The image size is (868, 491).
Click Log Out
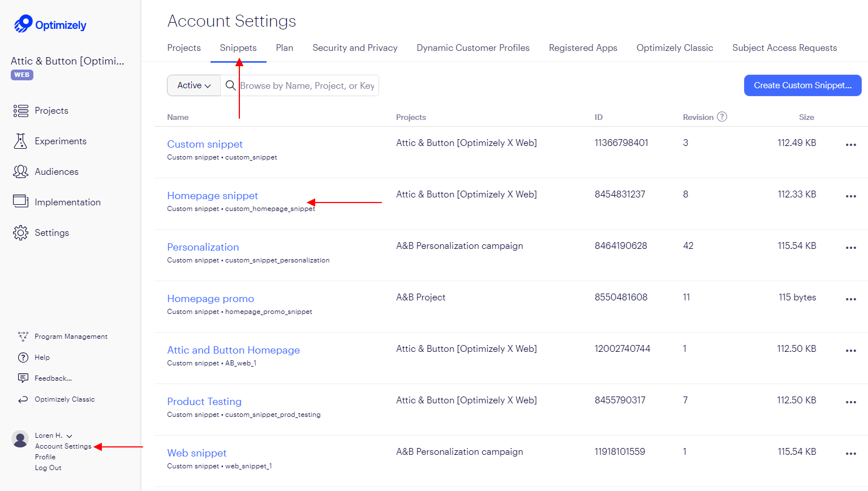48,468
